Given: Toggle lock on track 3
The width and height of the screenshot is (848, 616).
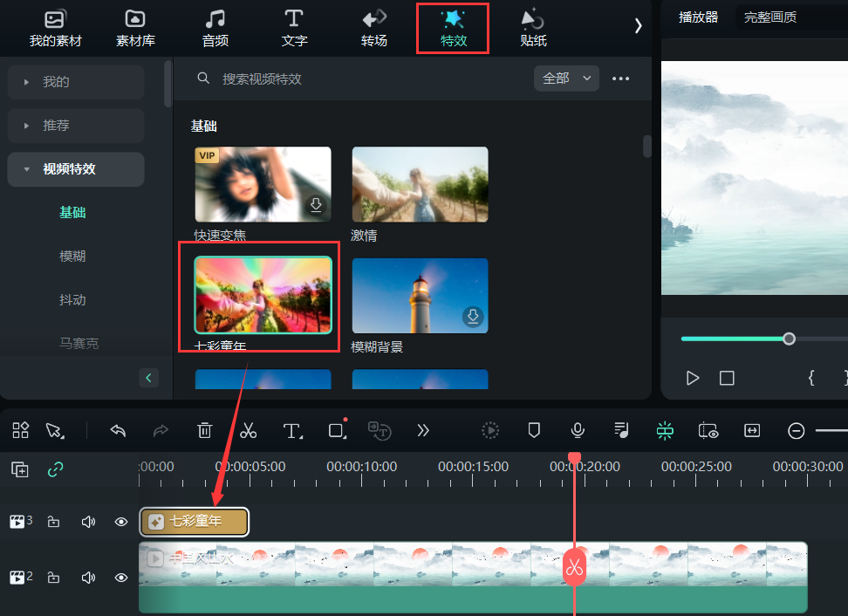Looking at the screenshot, I should tap(53, 522).
